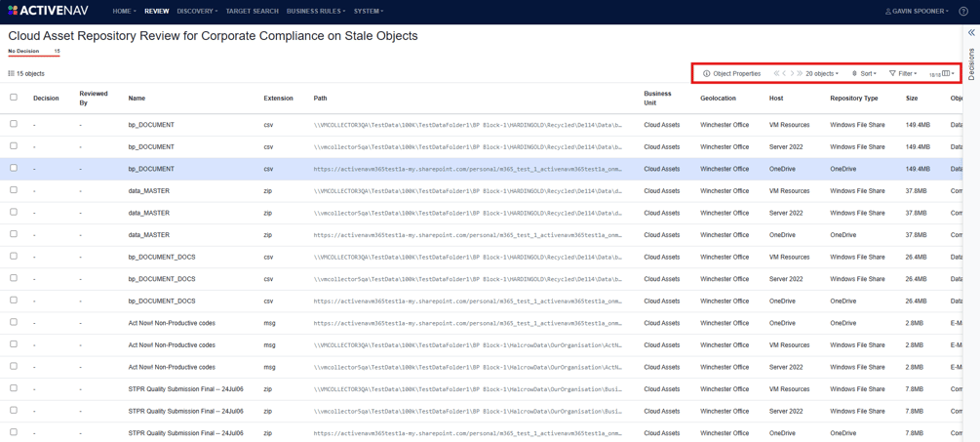This screenshot has width=980, height=442.
Task: Open the Home menu dropdown
Action: tap(123, 12)
